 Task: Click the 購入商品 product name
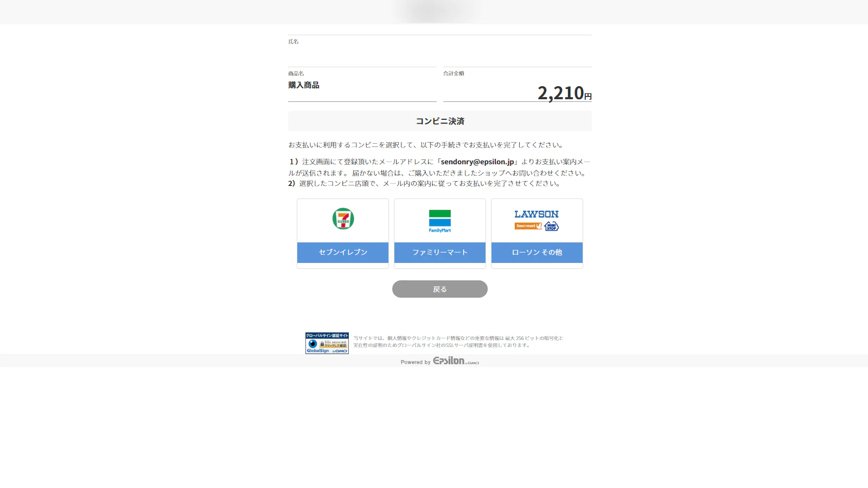(x=304, y=85)
